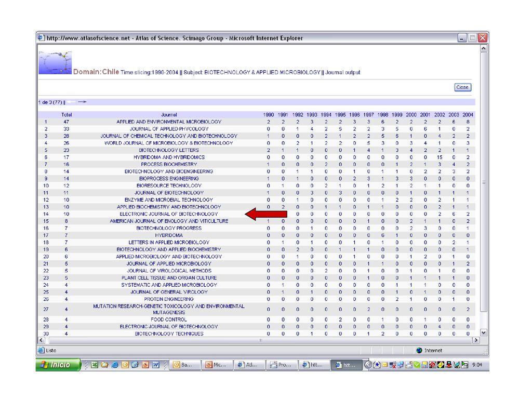Open the Inicio start button
The width and height of the screenshot is (532, 399).
point(58,365)
